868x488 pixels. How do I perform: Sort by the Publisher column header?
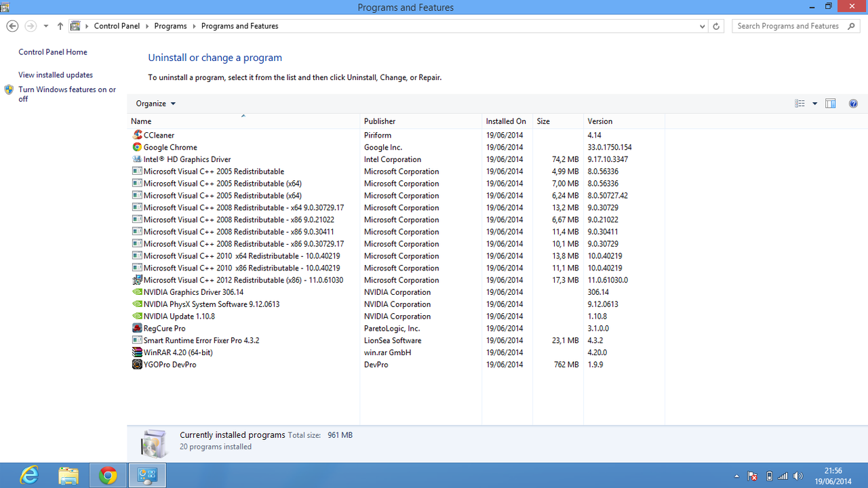(421, 121)
